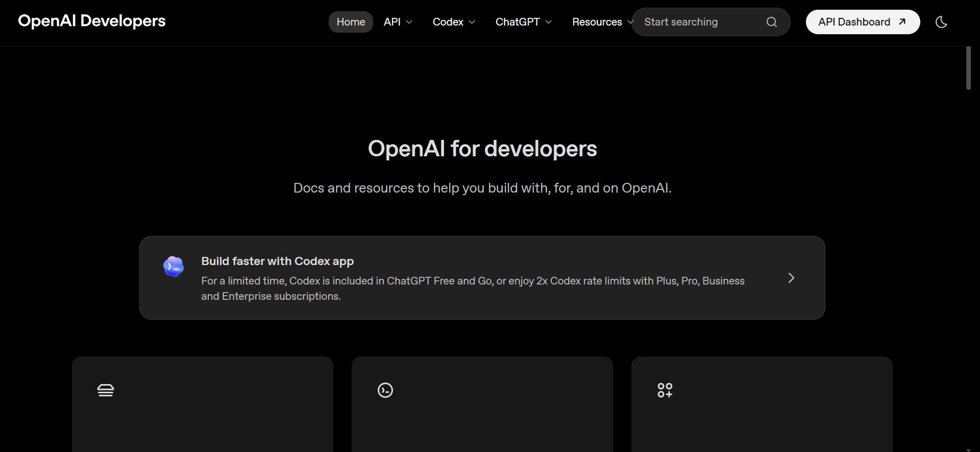Screen dimensions: 980x452
Task: Expand the Codex navigation menu
Action: pyautogui.click(x=454, y=22)
